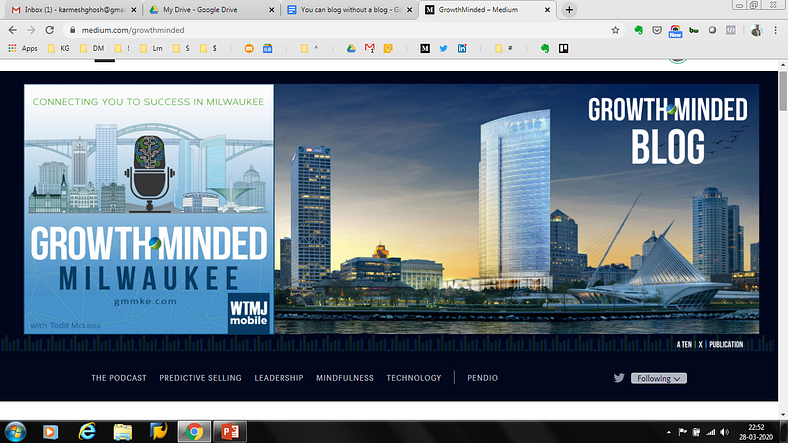Switch to the 'You can blog without a blog' tab
788x443 pixels.
pos(349,10)
